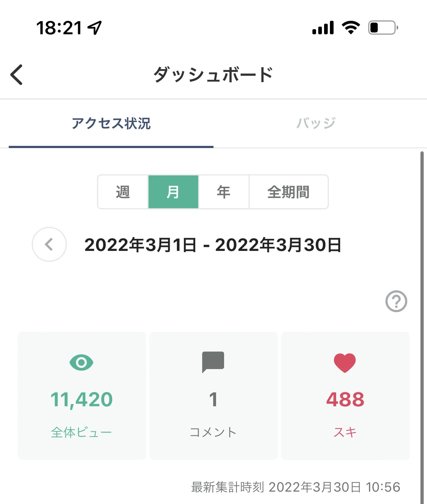
Task: Switch to the アクセス状況 tab
Action: 111,123
